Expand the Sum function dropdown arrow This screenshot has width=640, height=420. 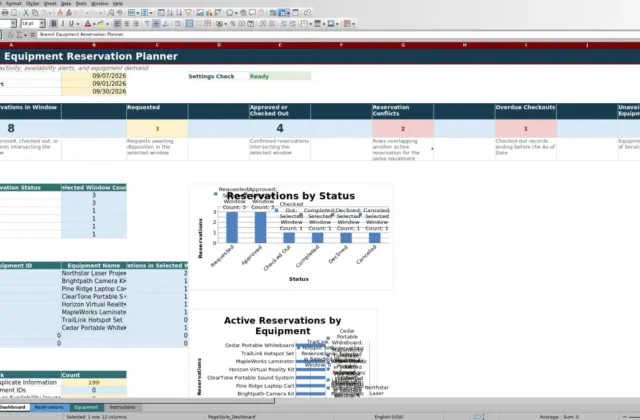25,35
